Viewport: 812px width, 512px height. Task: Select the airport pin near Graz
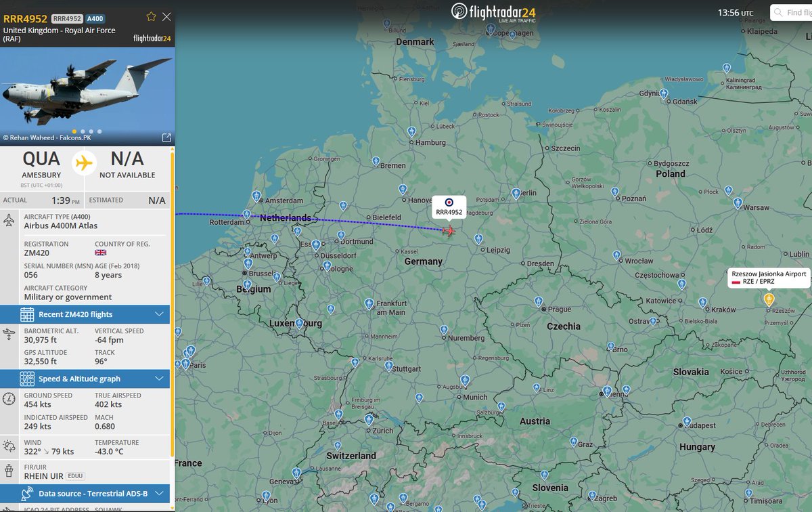click(x=573, y=442)
